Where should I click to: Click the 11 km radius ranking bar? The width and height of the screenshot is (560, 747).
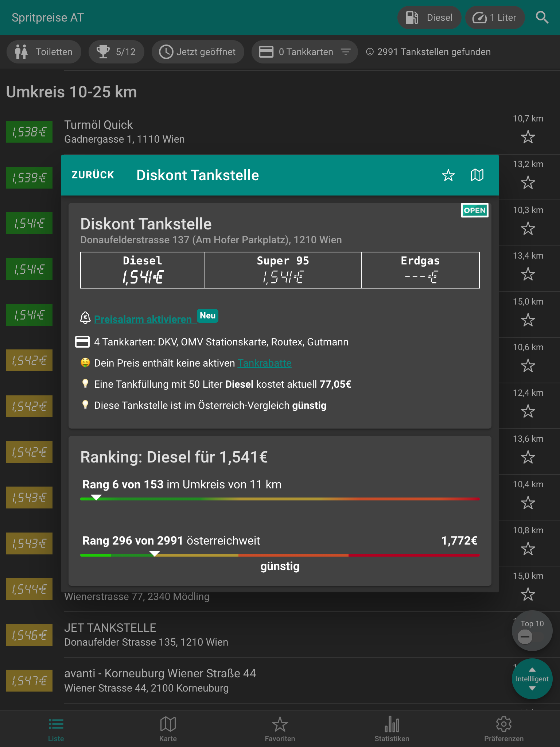click(280, 499)
